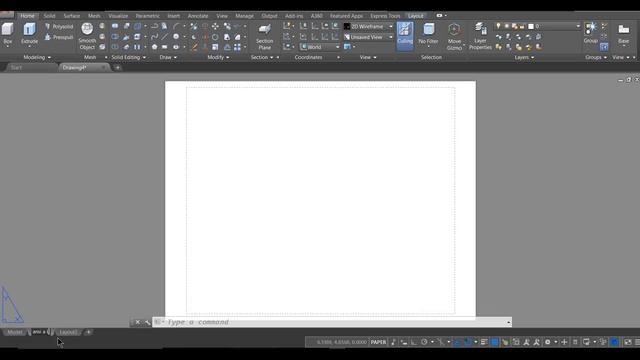Expand the Draw panel
Image resolution: width=640 pixels, height=360 pixels.
168,58
